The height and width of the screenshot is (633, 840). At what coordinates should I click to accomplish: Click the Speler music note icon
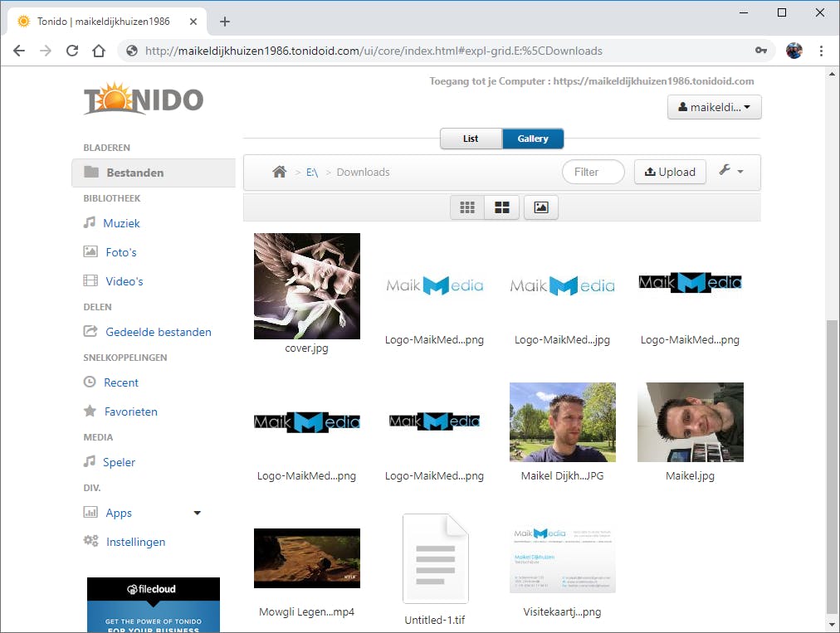coord(90,461)
